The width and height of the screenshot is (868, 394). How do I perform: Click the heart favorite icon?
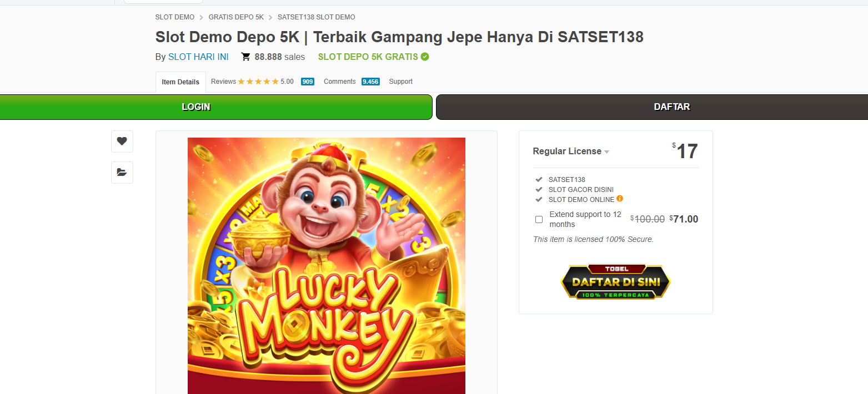click(122, 141)
